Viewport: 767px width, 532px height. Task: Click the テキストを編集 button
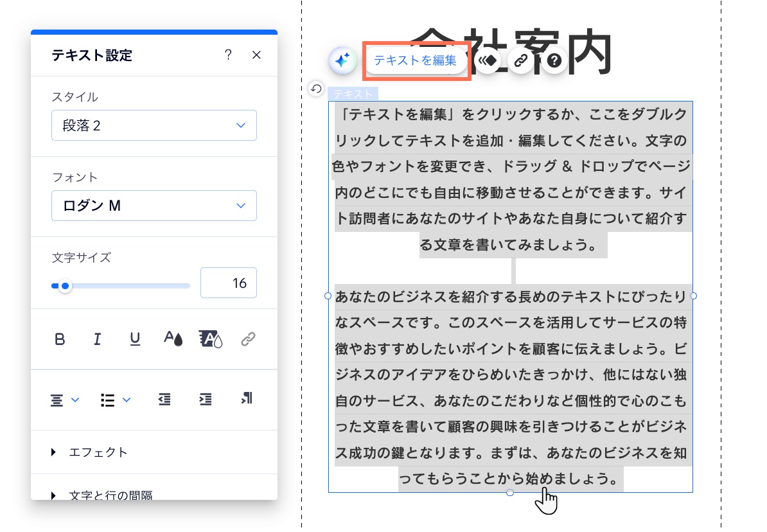pos(415,61)
